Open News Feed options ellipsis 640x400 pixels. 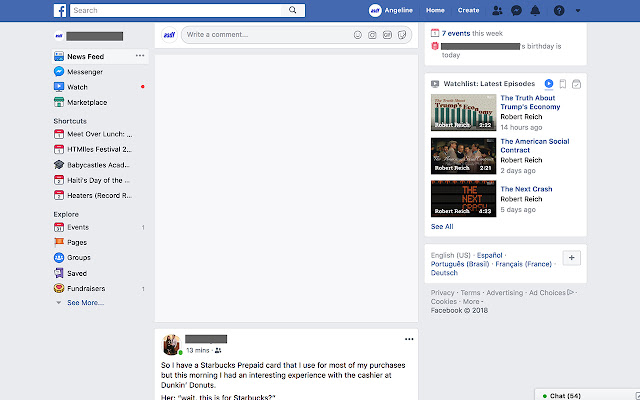(x=140, y=56)
